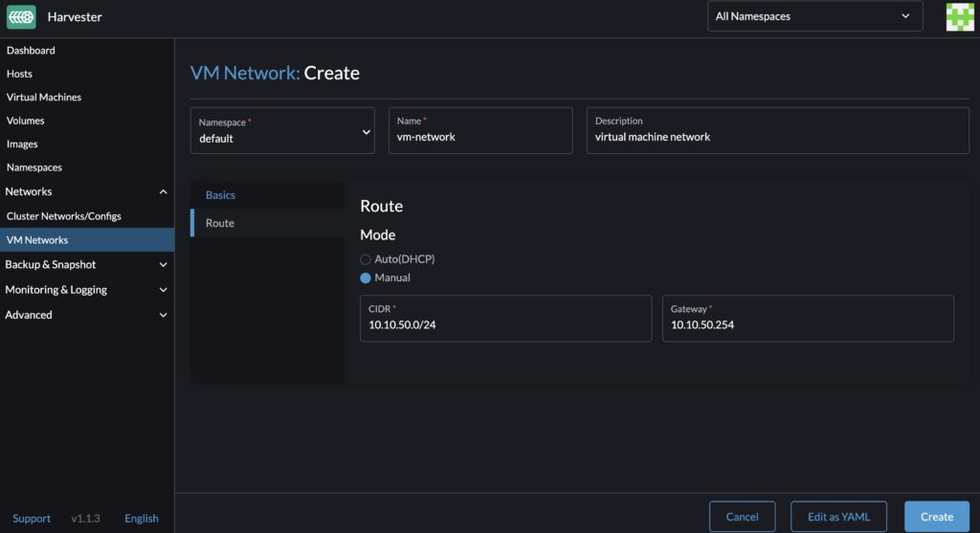
Task: Open the All Namespaces dropdown
Action: point(813,16)
